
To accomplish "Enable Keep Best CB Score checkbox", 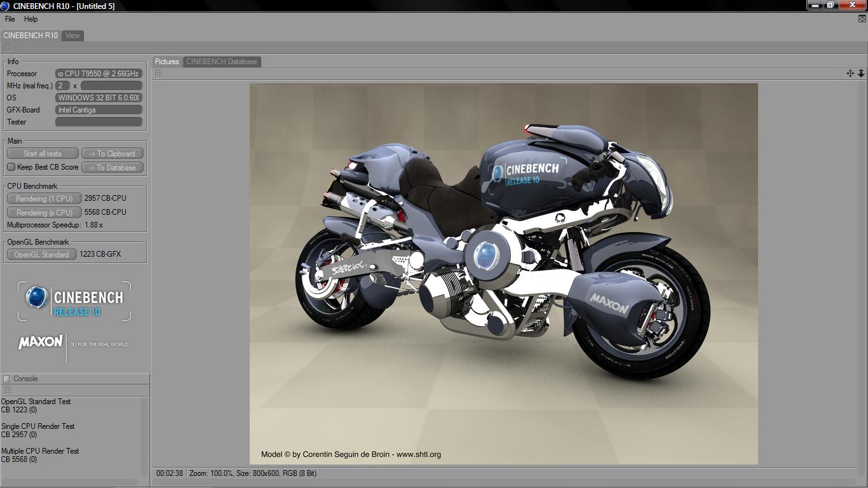I will pos(11,167).
